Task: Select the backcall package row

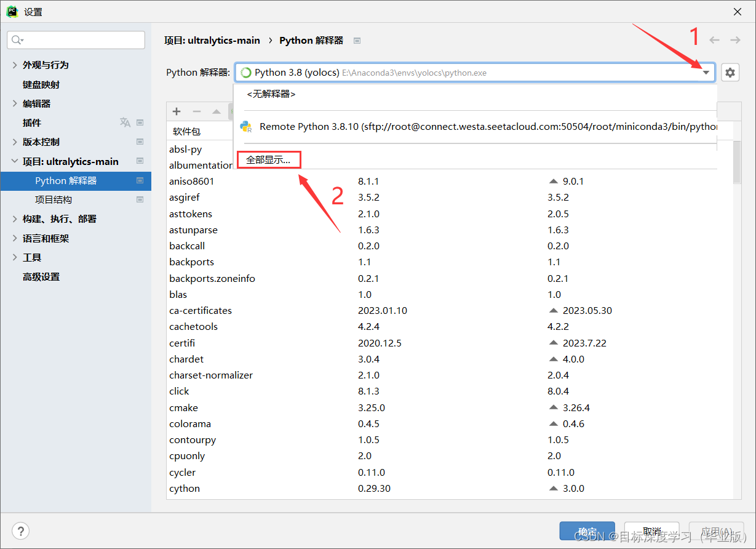Action: [450, 246]
